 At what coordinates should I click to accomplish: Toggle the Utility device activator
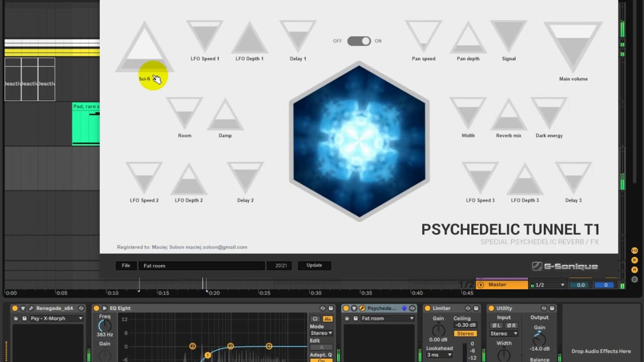(x=491, y=308)
